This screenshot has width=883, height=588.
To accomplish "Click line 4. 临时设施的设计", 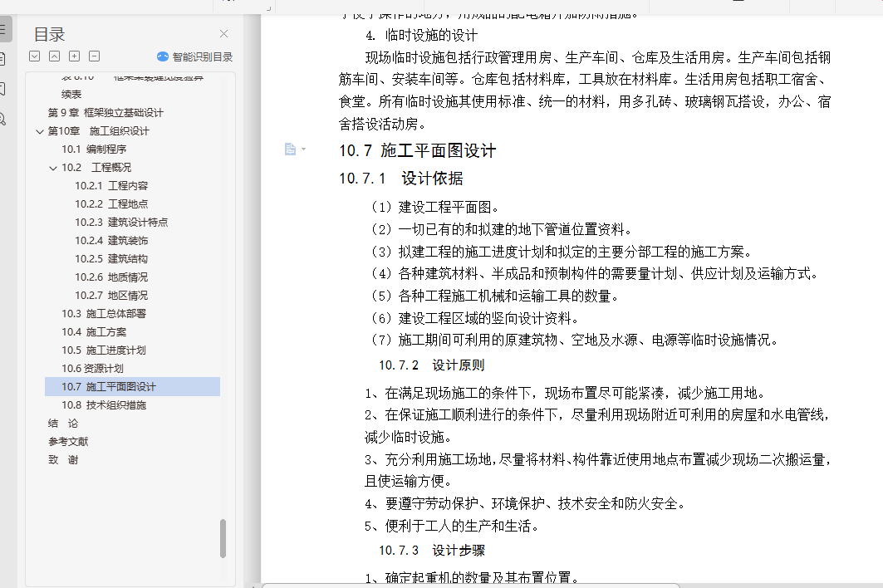I will click(x=421, y=36).
